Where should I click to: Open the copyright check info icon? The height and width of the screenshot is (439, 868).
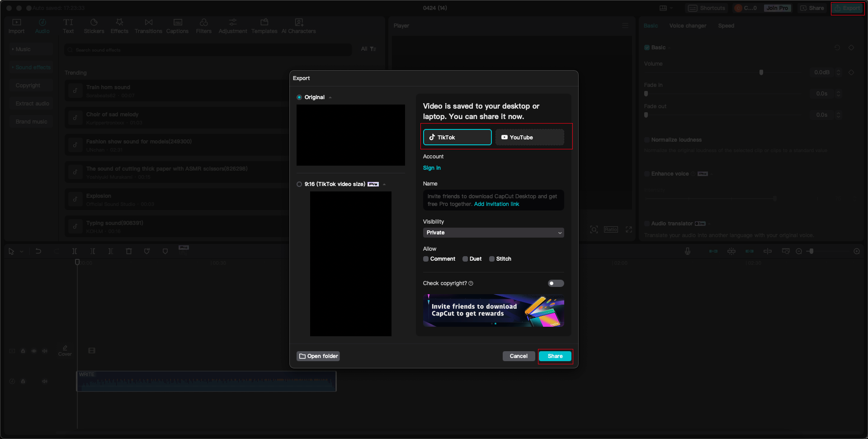(471, 283)
